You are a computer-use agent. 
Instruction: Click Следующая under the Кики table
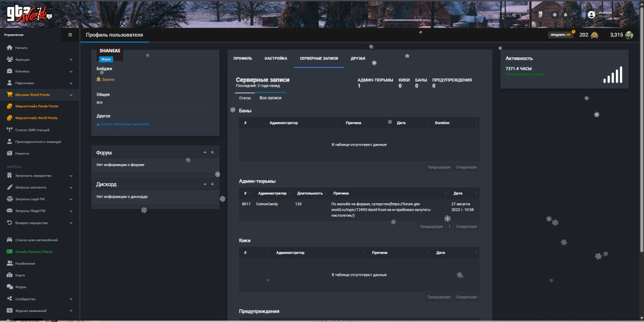click(466, 297)
